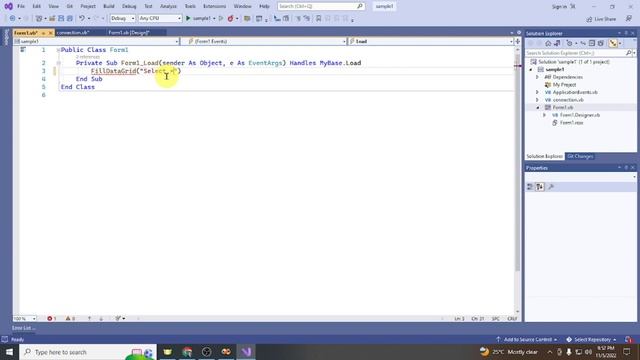Screen dimensions: 640x360
Task: Expand the Dependencies node
Action: click(x=537, y=77)
